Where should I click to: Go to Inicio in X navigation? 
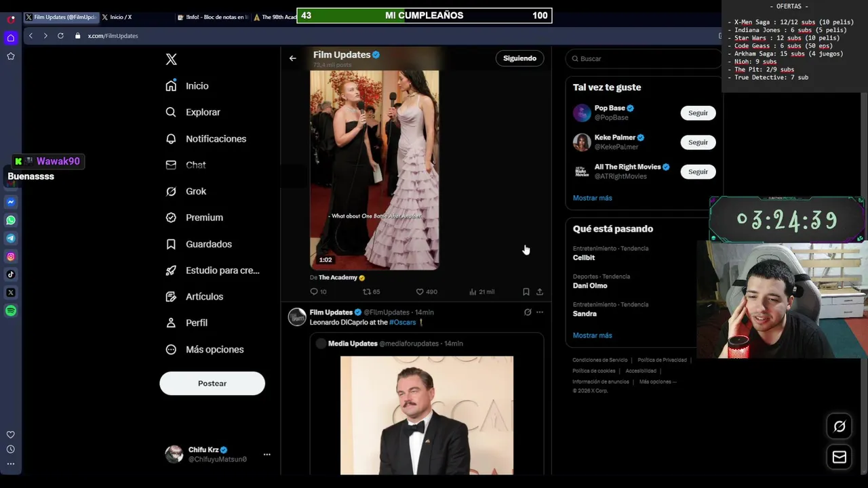pos(188,86)
